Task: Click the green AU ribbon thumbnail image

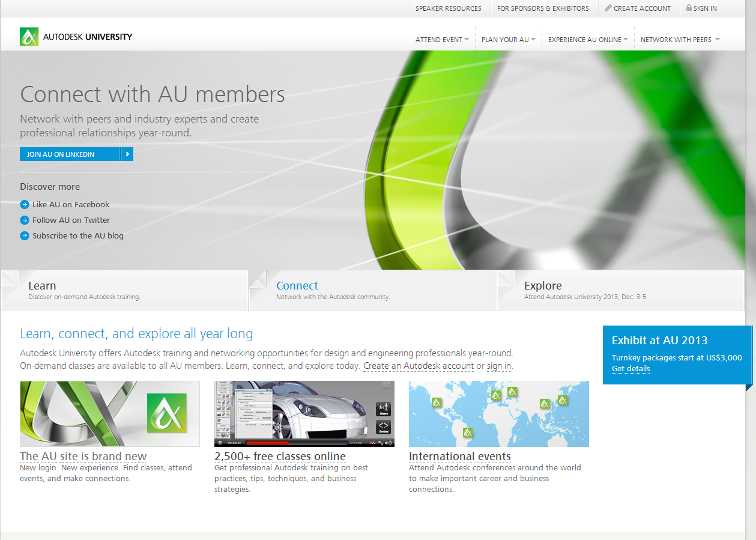Action: (110, 414)
